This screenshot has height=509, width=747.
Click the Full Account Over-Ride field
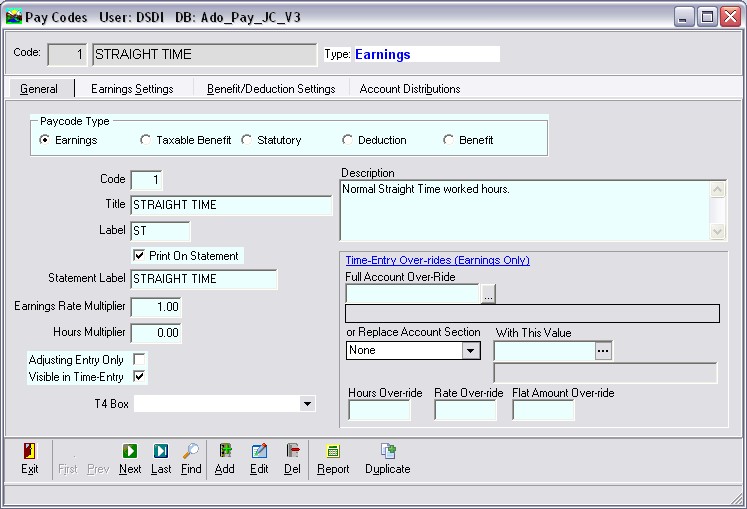tap(413, 294)
